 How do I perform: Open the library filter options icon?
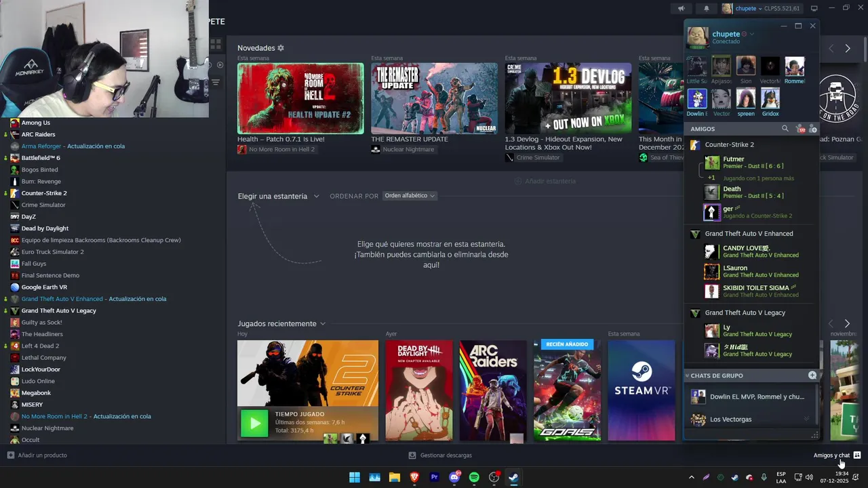click(x=216, y=82)
